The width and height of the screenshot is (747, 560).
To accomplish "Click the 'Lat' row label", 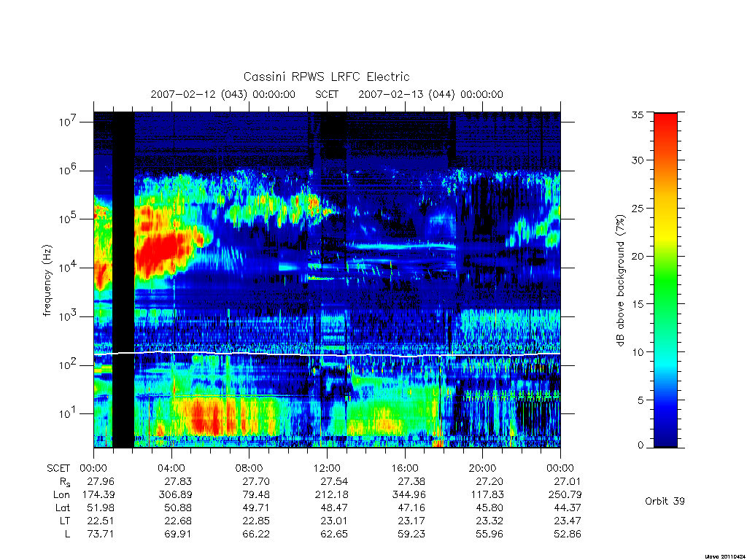I will (63, 507).
